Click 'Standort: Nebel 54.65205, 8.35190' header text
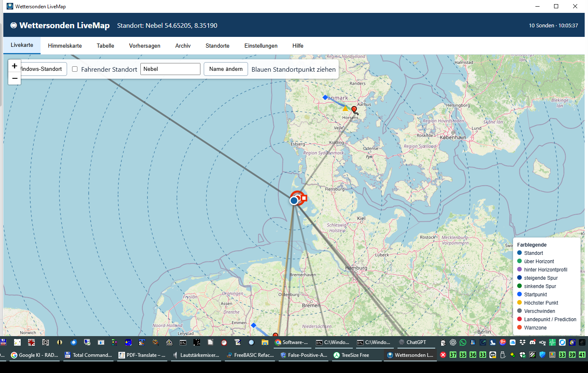The height and width of the screenshot is (373, 588). [x=167, y=25]
